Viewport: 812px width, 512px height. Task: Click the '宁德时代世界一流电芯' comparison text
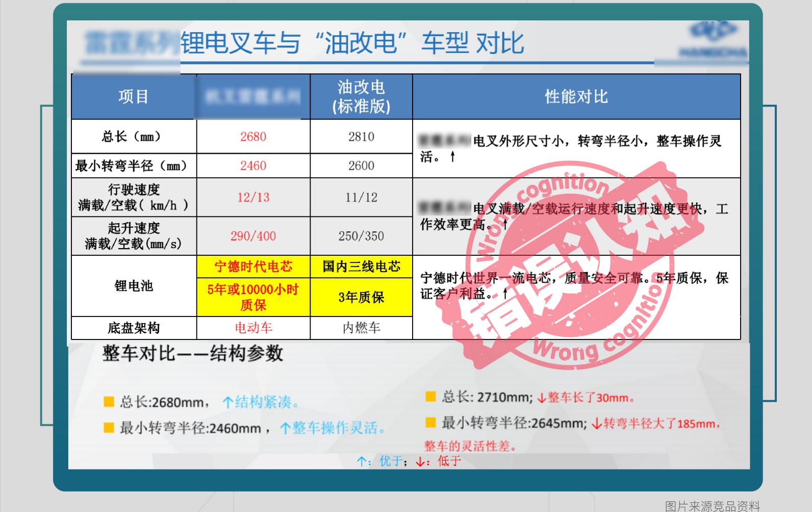tap(574, 285)
